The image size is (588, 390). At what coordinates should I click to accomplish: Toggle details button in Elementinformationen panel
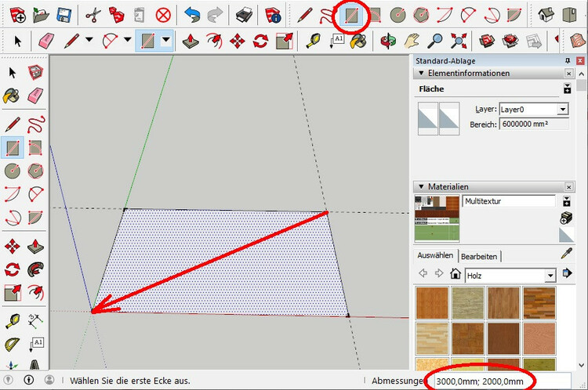tap(568, 89)
